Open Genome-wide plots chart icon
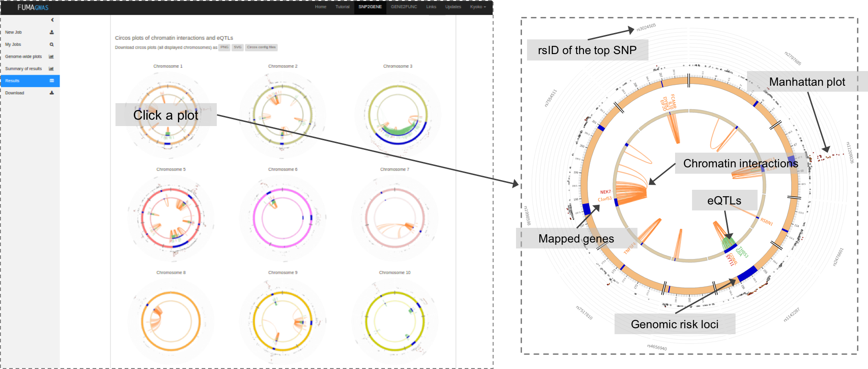The image size is (868, 369). pos(51,56)
